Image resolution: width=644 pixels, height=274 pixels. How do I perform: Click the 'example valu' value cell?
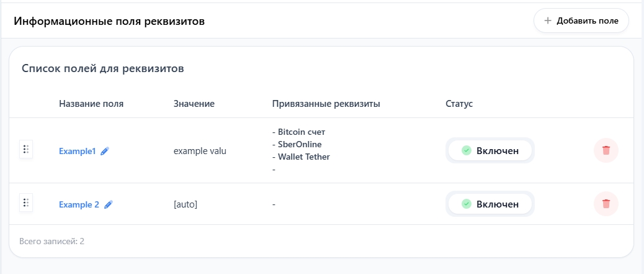click(200, 150)
